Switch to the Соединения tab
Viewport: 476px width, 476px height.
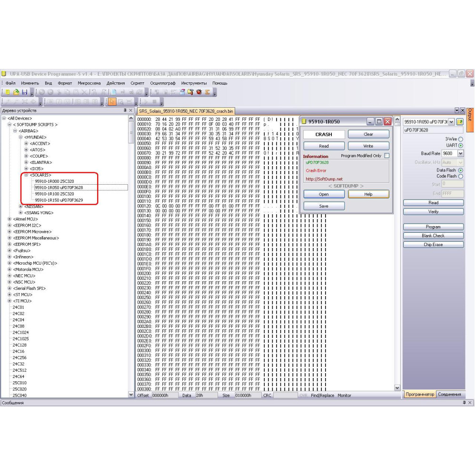[449, 394]
